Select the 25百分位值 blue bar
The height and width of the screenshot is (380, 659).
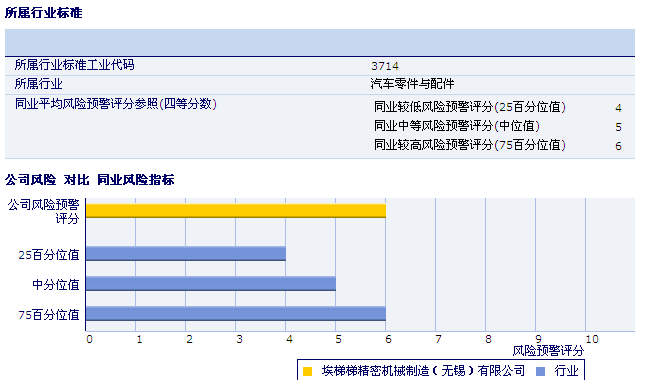tap(186, 253)
